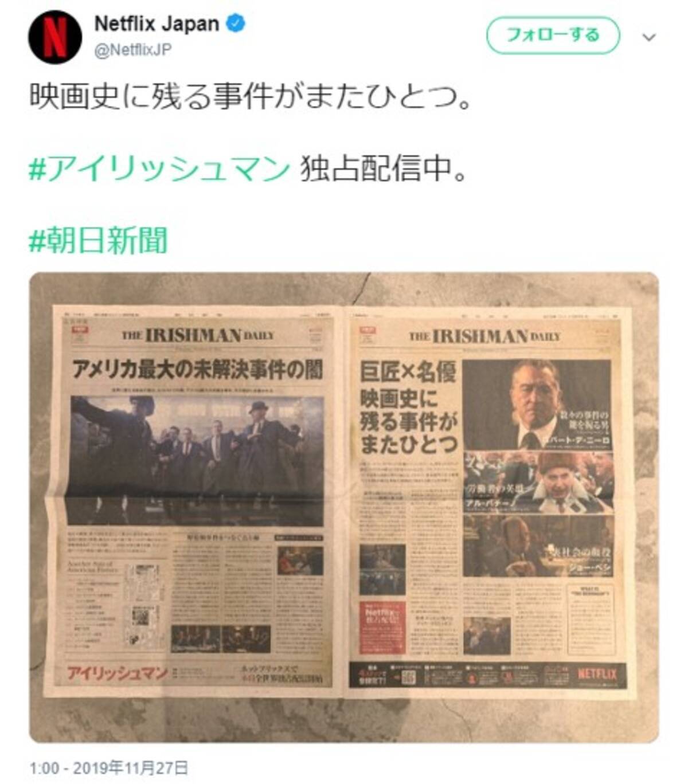Click the Robert De Niro portrait photo
The image size is (688, 784).
537,405
